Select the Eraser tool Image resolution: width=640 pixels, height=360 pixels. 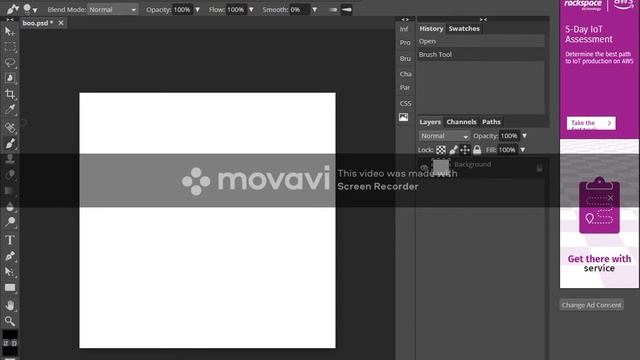(x=10, y=175)
